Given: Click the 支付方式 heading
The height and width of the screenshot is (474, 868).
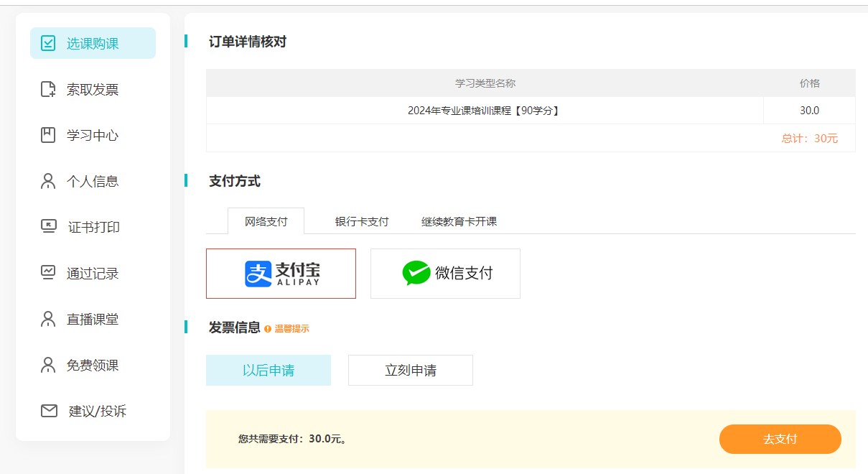Looking at the screenshot, I should 235,181.
